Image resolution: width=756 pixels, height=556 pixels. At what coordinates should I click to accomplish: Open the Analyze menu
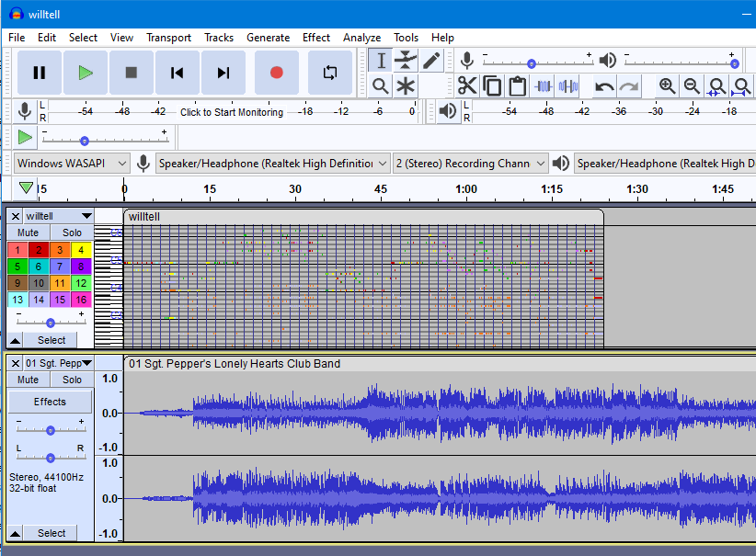pos(362,38)
